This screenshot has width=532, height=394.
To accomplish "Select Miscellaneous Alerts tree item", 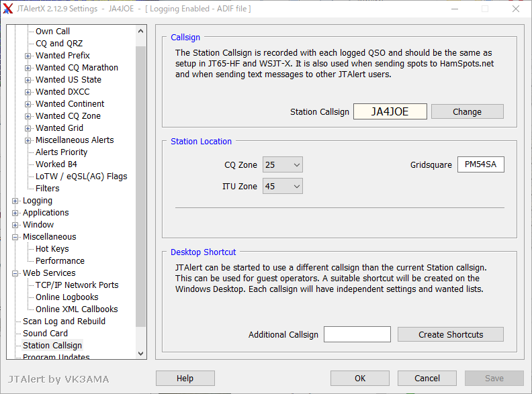I will tap(75, 140).
